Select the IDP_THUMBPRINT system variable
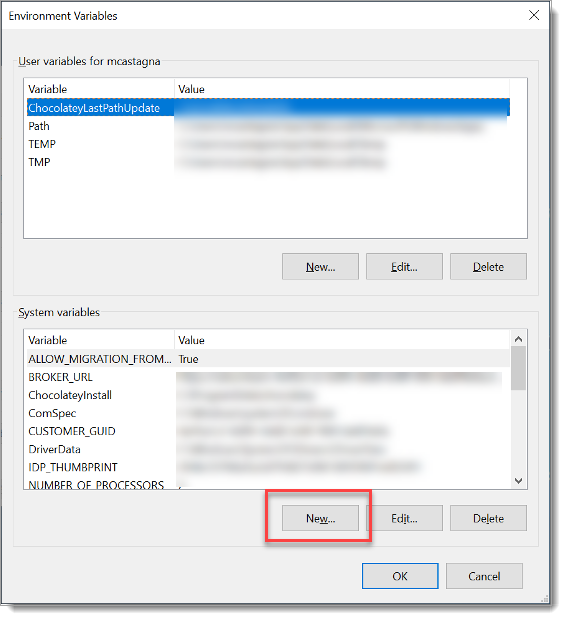Image resolution: width=567 pixels, height=621 pixels. point(268,467)
